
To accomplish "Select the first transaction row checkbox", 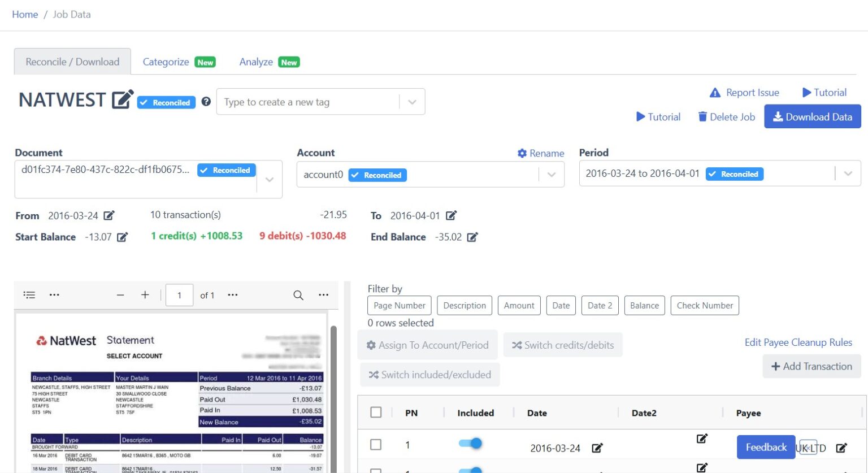I will point(376,445).
